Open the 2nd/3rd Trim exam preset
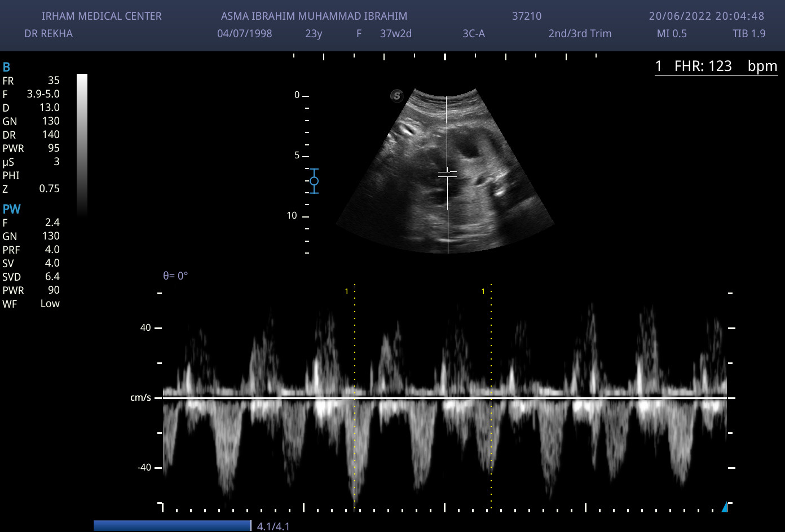The width and height of the screenshot is (785, 532). point(580,33)
